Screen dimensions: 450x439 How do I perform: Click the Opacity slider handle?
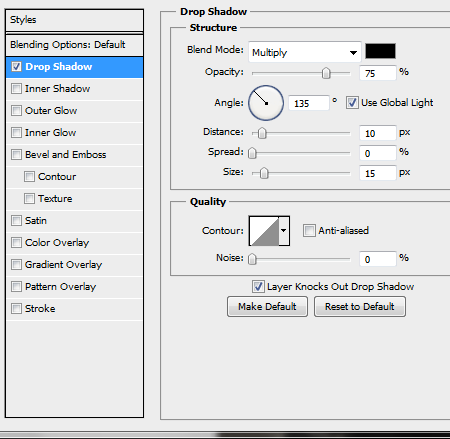coord(326,73)
